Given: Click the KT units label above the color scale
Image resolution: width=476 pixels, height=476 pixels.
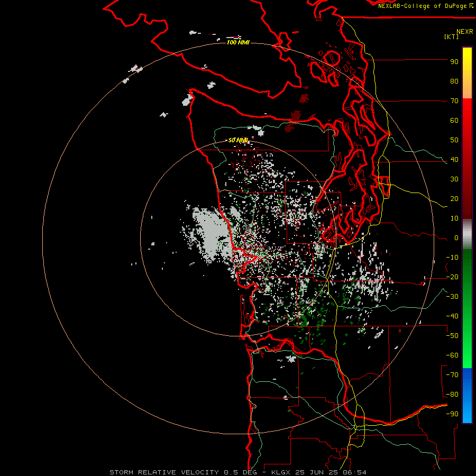Looking at the screenshot, I should 452,36.
